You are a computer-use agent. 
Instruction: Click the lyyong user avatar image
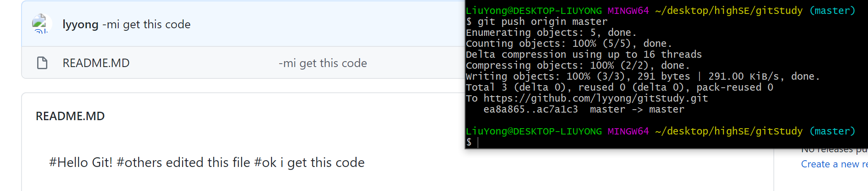tap(41, 24)
